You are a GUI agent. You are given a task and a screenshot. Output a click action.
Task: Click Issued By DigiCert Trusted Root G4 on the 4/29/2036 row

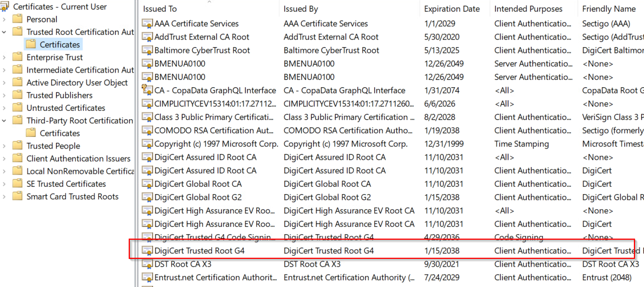[329, 237]
